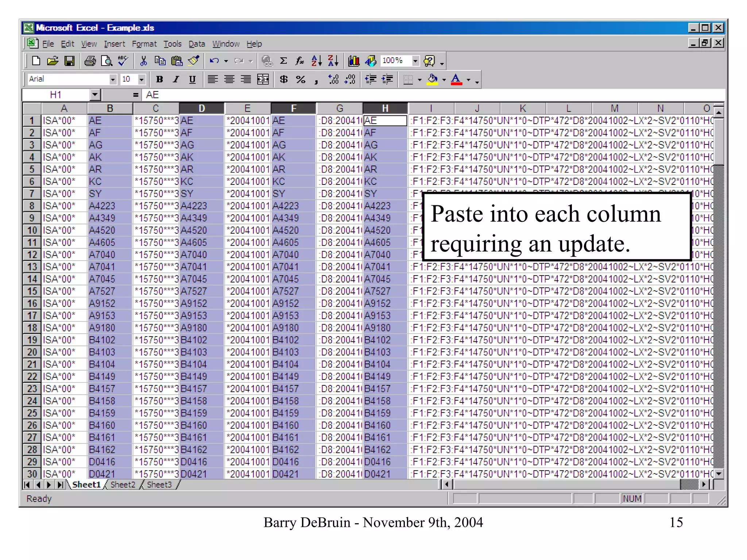Select column F header
The height and width of the screenshot is (560, 747).
tap(294, 108)
